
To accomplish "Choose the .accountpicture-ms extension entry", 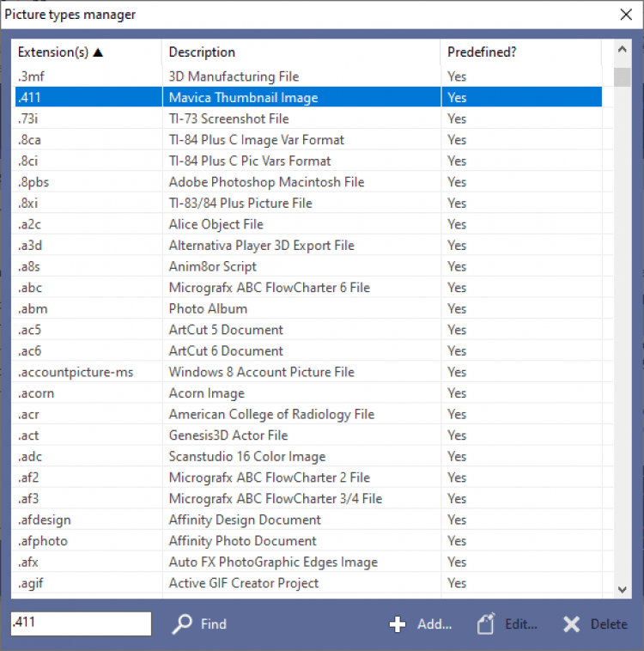I will pyautogui.click(x=76, y=372).
